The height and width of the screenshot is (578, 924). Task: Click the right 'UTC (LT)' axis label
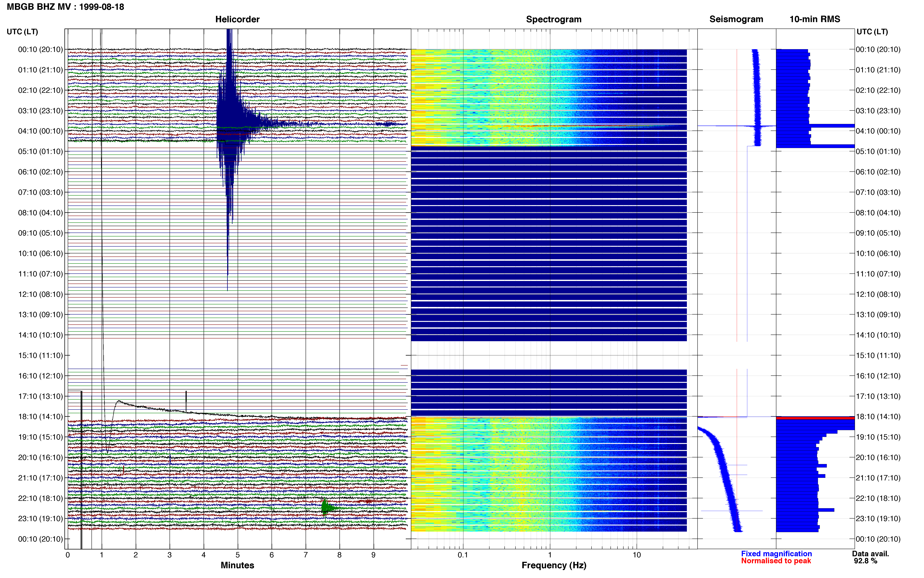tap(872, 32)
